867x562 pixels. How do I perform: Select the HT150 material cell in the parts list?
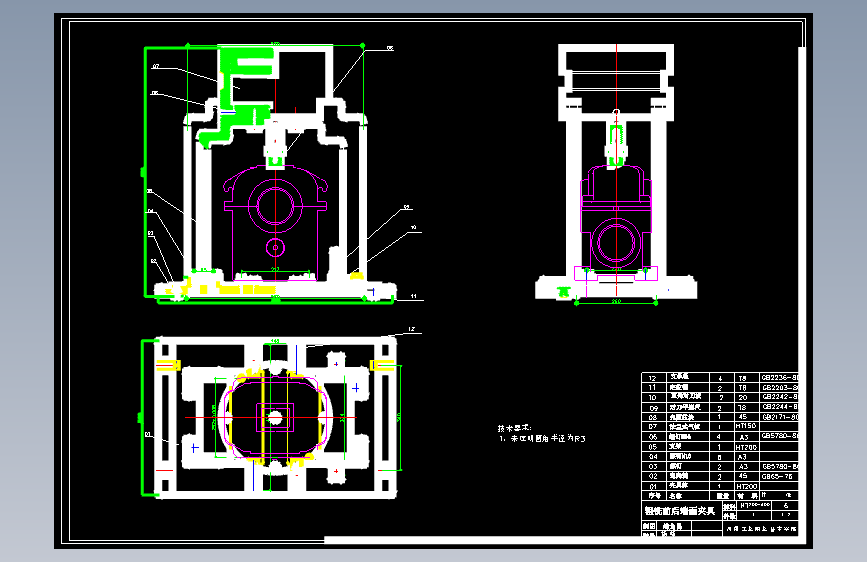point(746,426)
